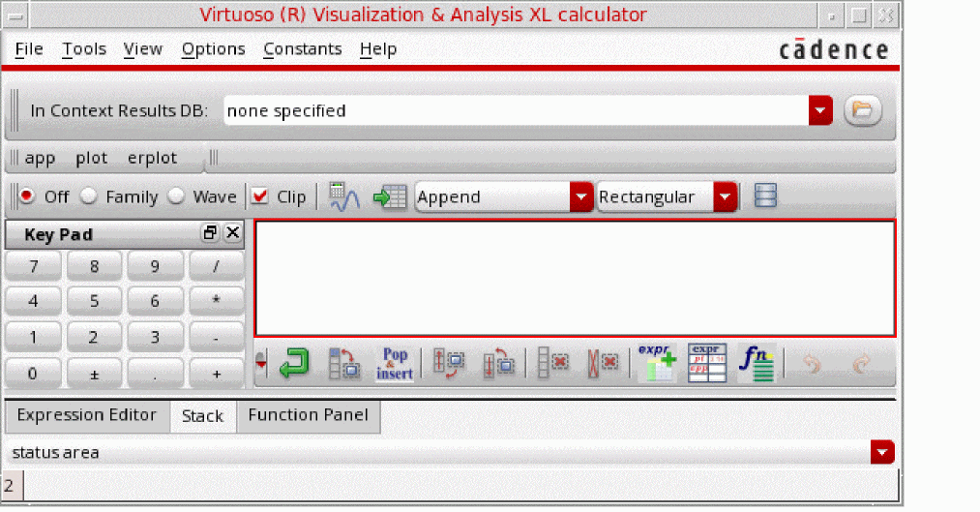This screenshot has width=980, height=512.
Task: Click keypad digit 0 button
Action: point(33,374)
